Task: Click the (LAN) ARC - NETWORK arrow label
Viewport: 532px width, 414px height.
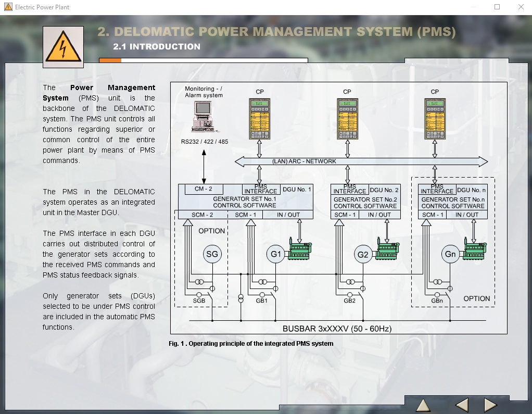Action: point(304,161)
